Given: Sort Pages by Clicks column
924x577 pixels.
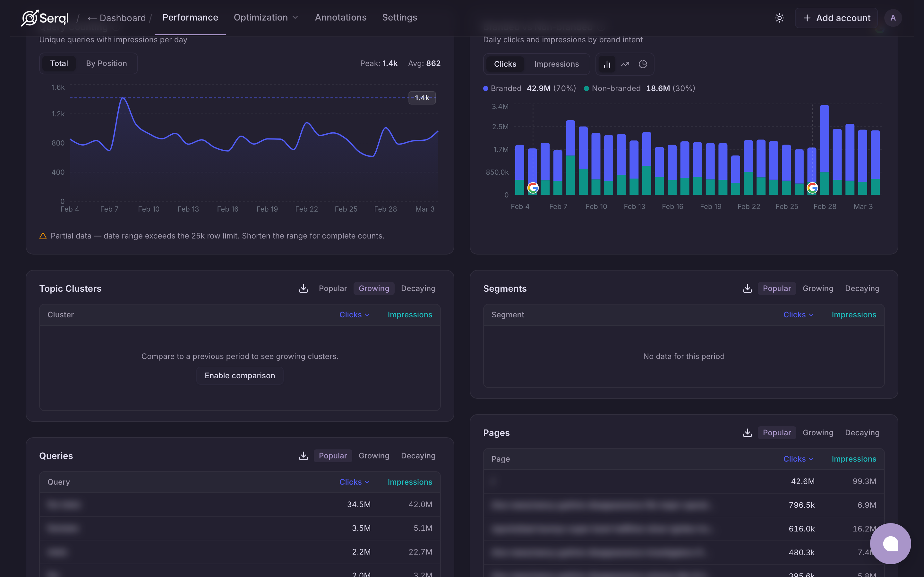Looking at the screenshot, I should tap(798, 459).
